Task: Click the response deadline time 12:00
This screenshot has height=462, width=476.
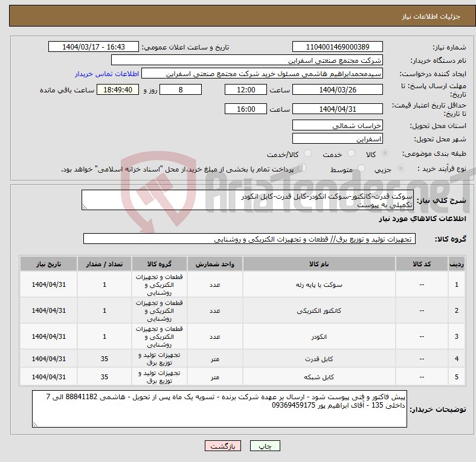Action: [246, 89]
